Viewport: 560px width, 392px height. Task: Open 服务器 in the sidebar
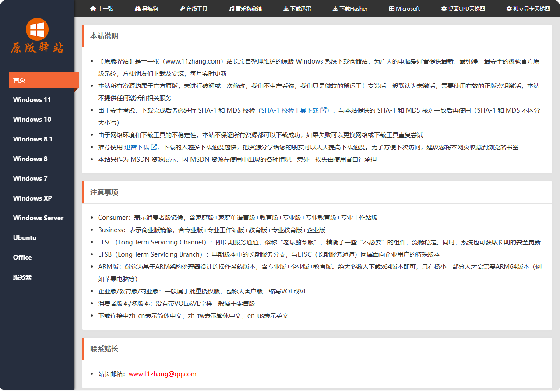[x=22, y=277]
